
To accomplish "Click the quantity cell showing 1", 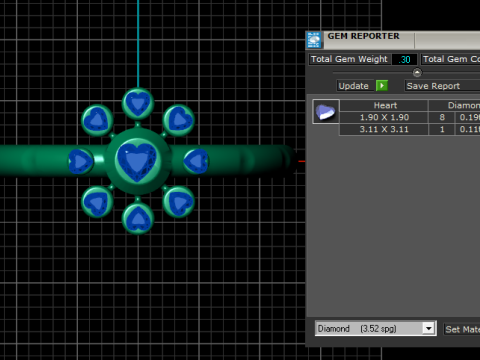I will [442, 129].
